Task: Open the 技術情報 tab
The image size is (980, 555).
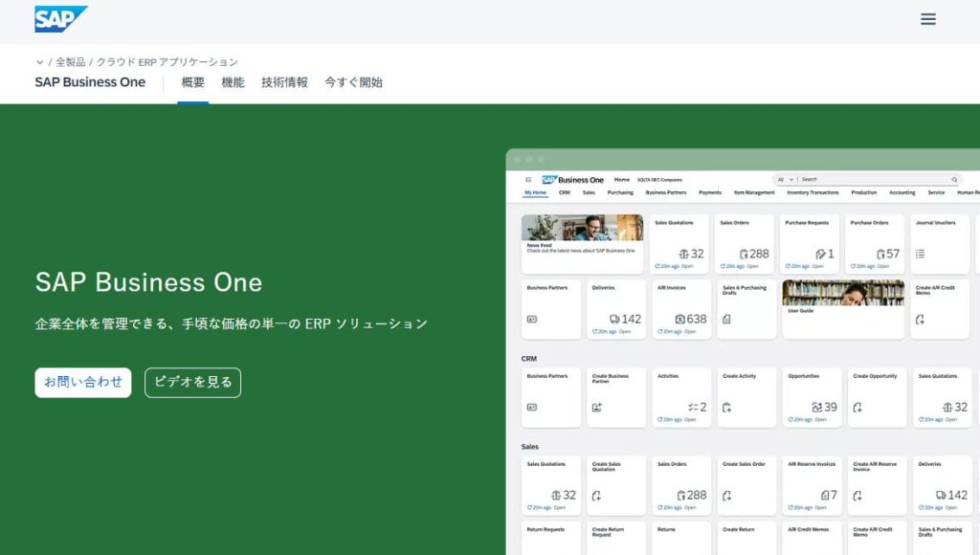Action: point(284,82)
